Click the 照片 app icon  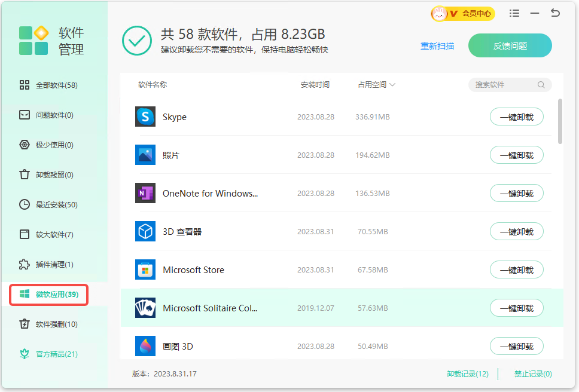pyautogui.click(x=145, y=155)
